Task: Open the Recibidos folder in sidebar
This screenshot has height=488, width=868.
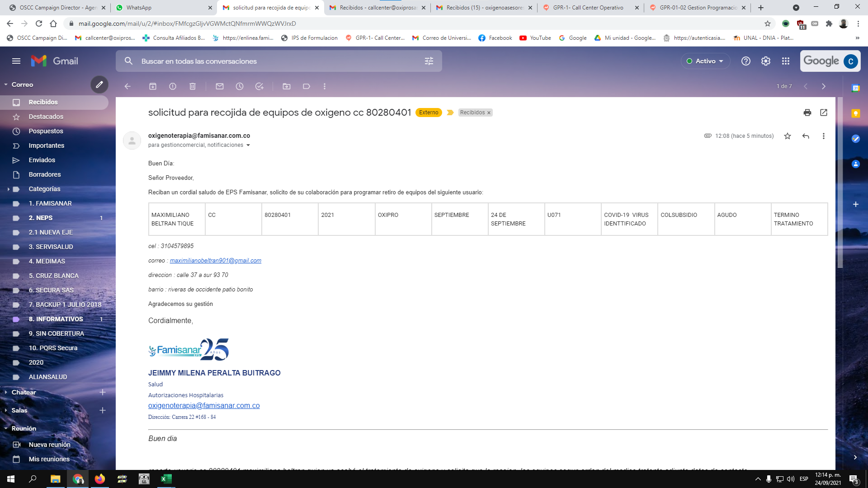Action: tap(54, 102)
